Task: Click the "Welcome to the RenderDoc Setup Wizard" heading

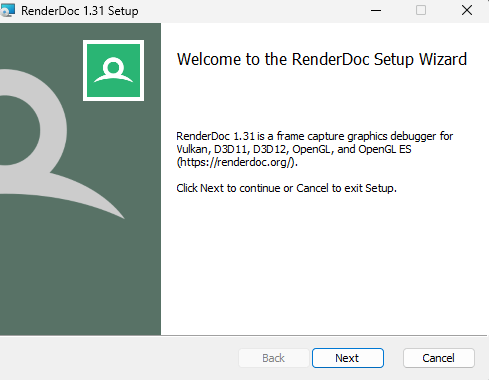Action: click(x=322, y=59)
